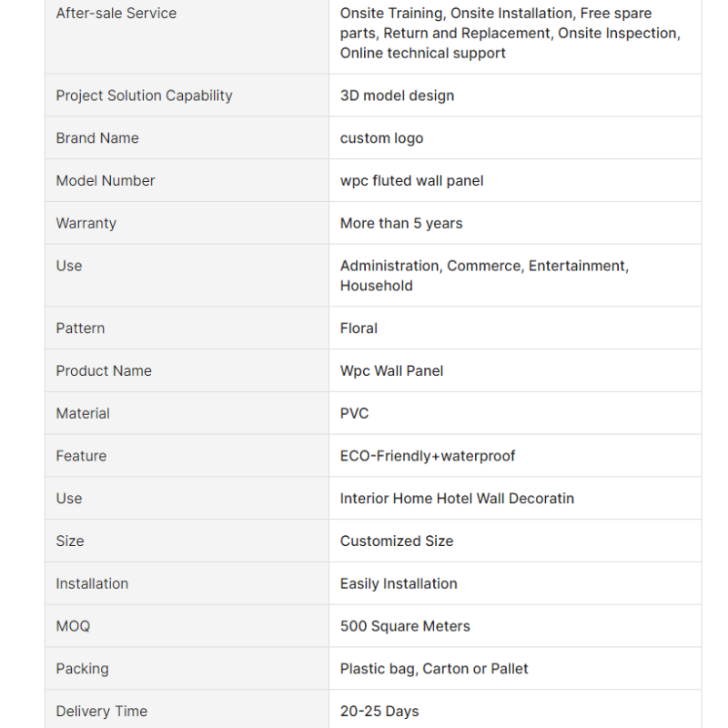Click the wpc fluted wall panel value
The image size is (728, 728).
411,181
